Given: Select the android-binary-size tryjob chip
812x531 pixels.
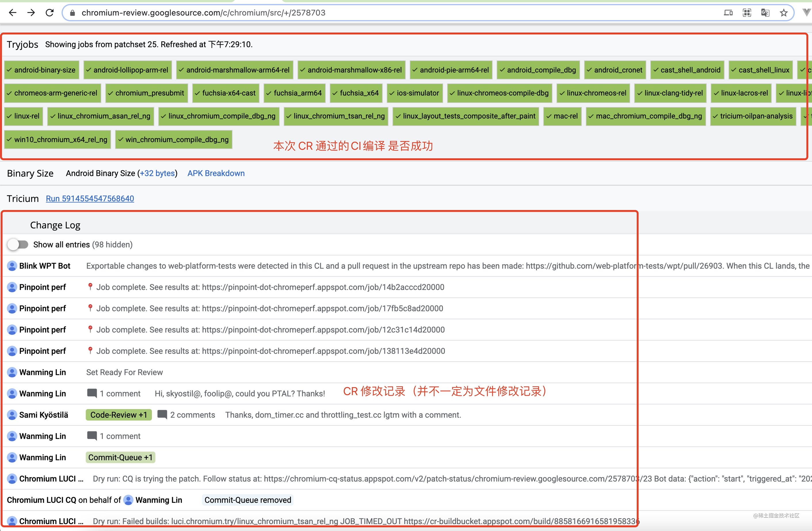Looking at the screenshot, I should click(41, 70).
